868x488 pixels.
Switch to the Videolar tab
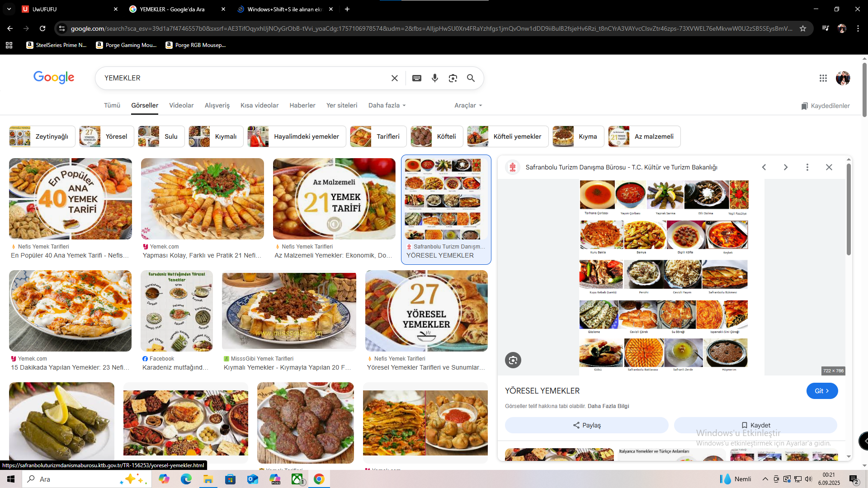point(181,105)
